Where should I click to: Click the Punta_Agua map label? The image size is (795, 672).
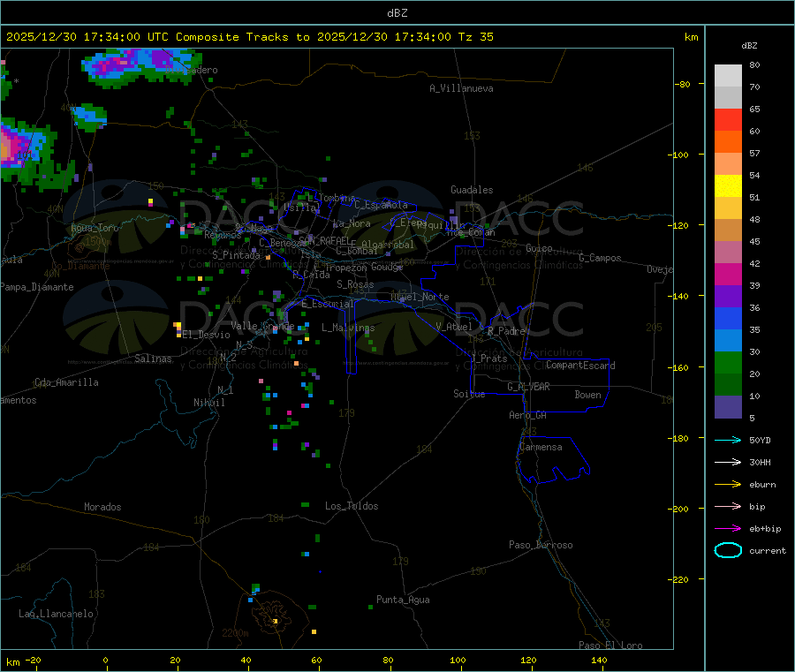tap(403, 600)
